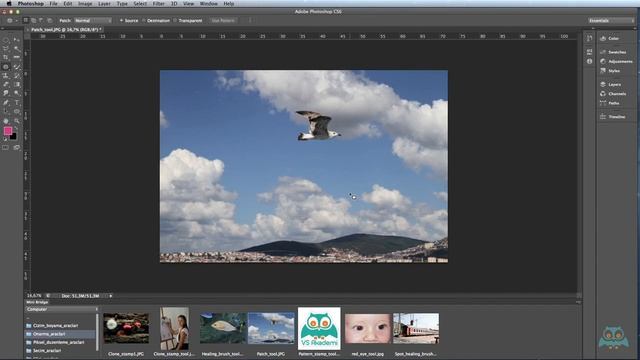
Task: Select the Hand tool
Action: (x=6, y=121)
